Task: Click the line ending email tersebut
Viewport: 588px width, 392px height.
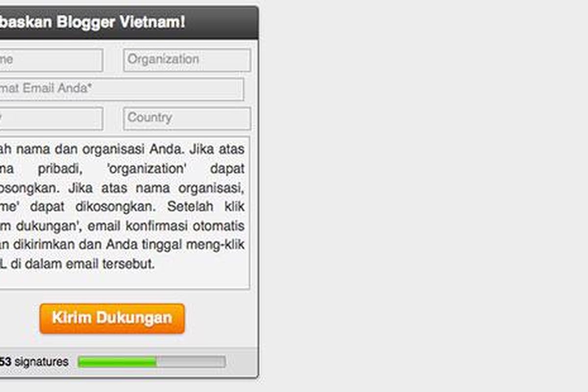Action: [77, 264]
